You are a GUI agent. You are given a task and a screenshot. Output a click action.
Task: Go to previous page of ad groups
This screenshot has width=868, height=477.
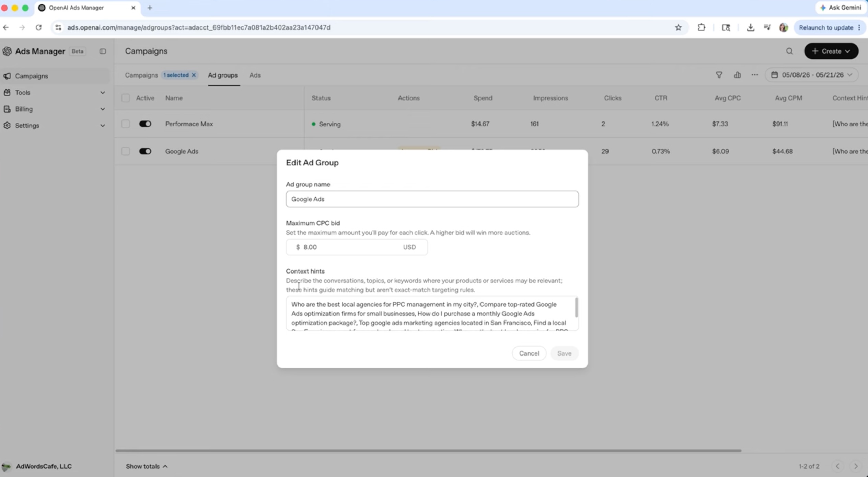coord(837,466)
